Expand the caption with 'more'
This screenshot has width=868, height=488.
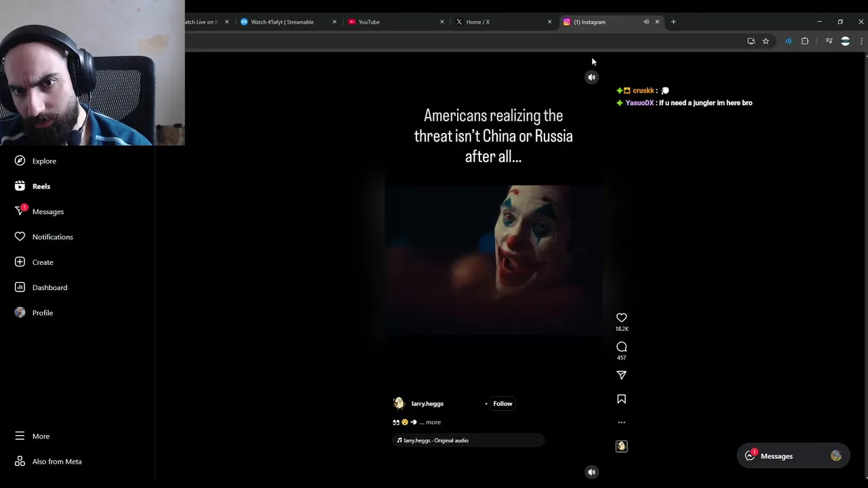pyautogui.click(x=433, y=422)
